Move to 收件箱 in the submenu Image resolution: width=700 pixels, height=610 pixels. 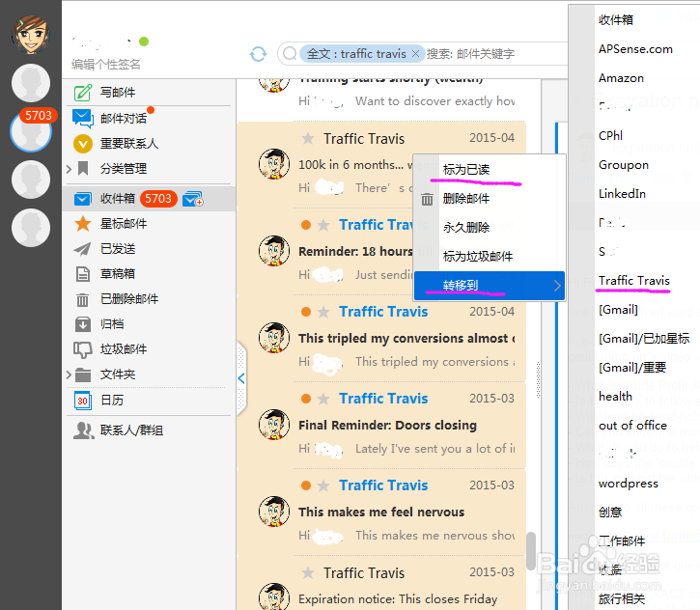tap(616, 20)
